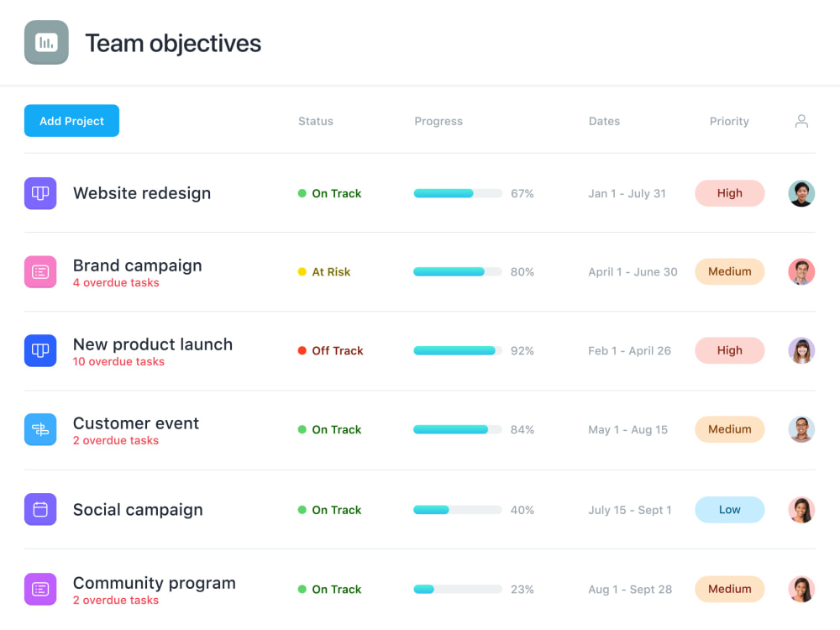840x630 pixels.
Task: Open Brand campaign's 4 overdue tasks link
Action: tap(116, 283)
